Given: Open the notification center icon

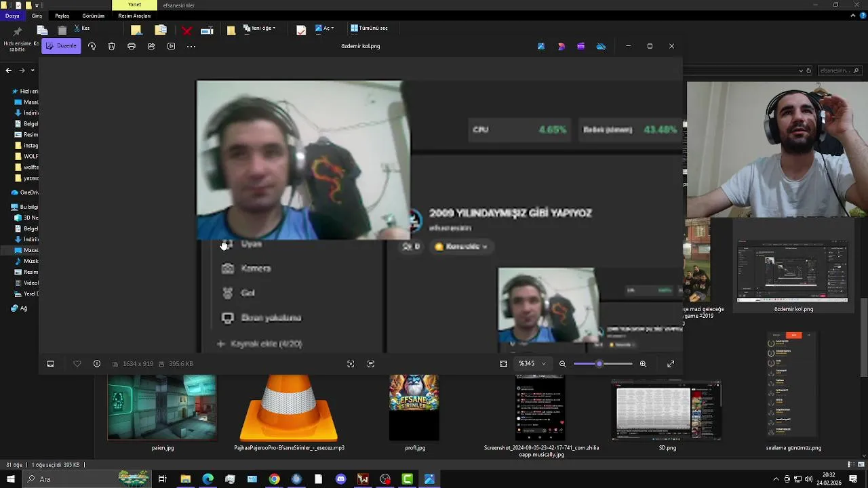Looking at the screenshot, I should (x=853, y=479).
